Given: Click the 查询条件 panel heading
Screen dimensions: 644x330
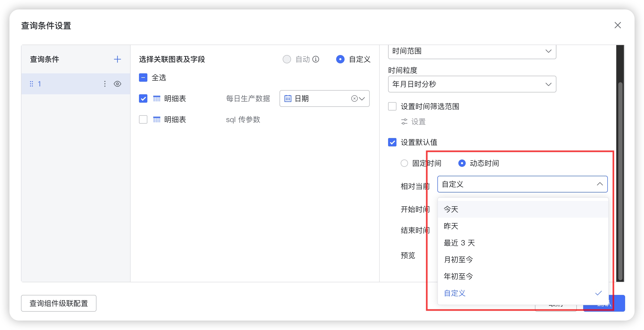Looking at the screenshot, I should coord(45,59).
